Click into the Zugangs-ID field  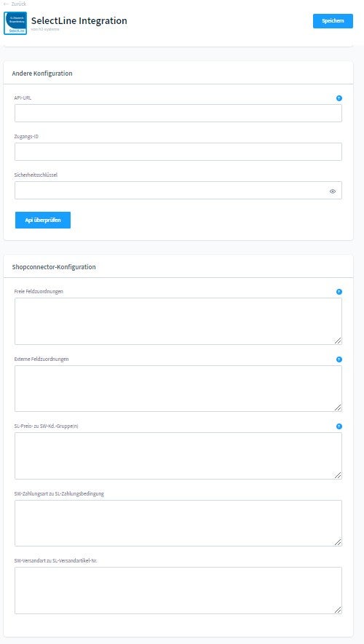coord(178,151)
